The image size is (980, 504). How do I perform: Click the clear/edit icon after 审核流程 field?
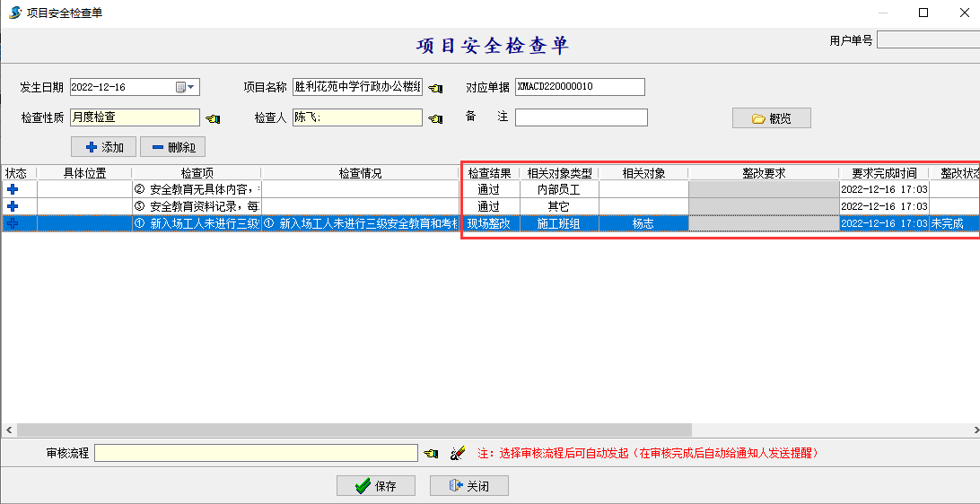458,454
